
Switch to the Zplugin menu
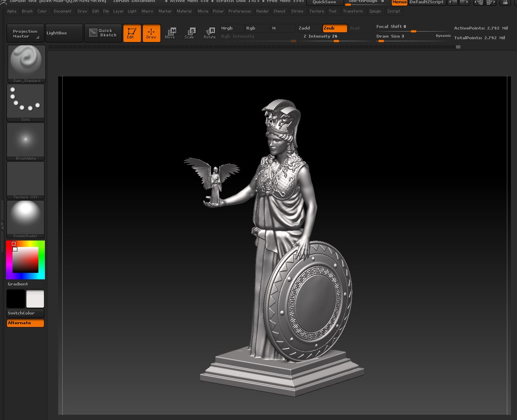click(x=375, y=11)
